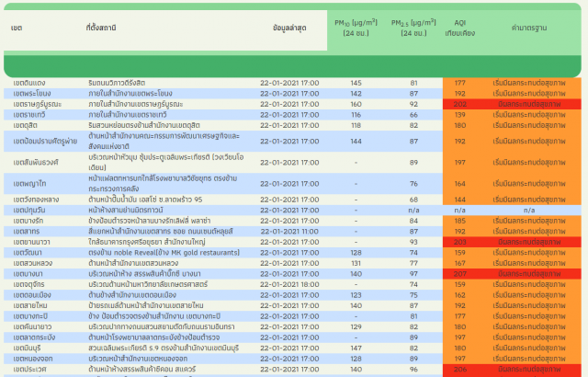Viewport: 588px width, 377px height.
Task: Click the PM10 (24 ชม.) column header
Action: (356, 28)
